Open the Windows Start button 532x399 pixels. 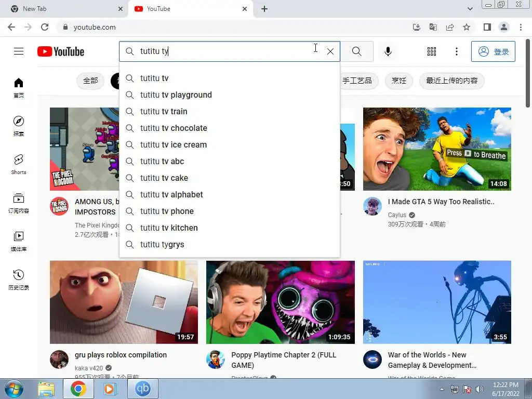[13, 389]
